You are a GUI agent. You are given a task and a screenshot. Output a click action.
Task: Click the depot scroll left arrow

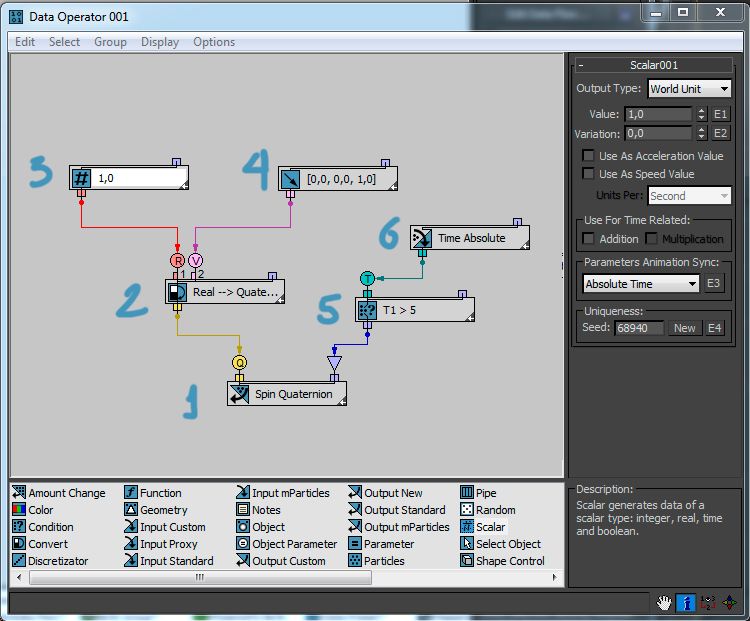coord(19,577)
